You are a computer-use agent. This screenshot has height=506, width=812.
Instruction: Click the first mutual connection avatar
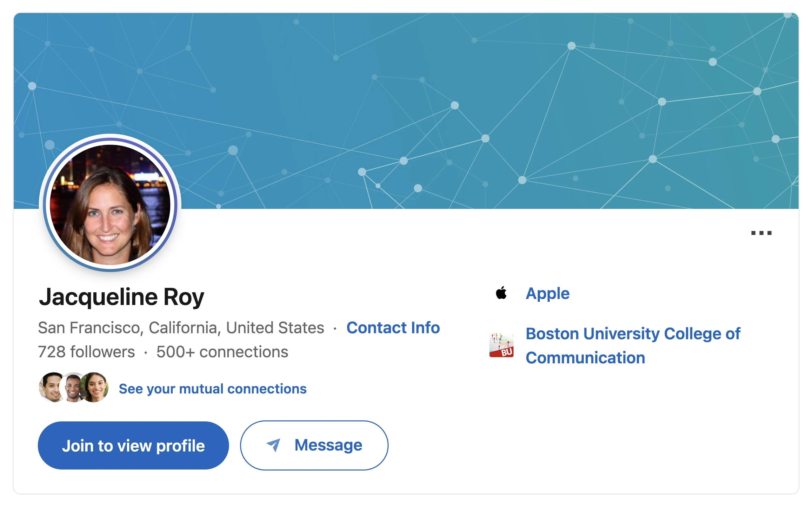click(51, 387)
